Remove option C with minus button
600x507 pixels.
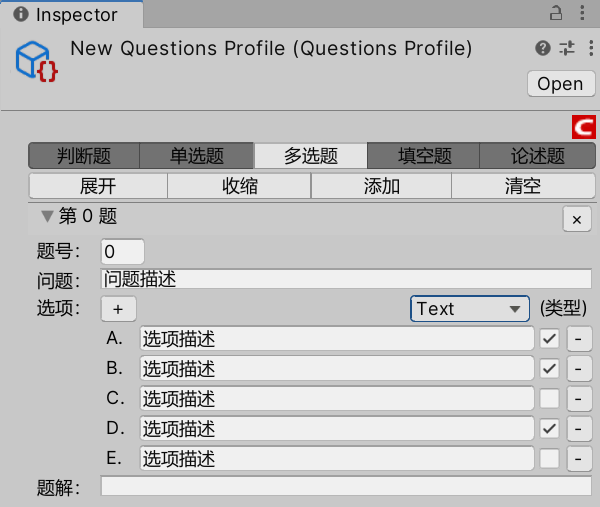point(579,398)
